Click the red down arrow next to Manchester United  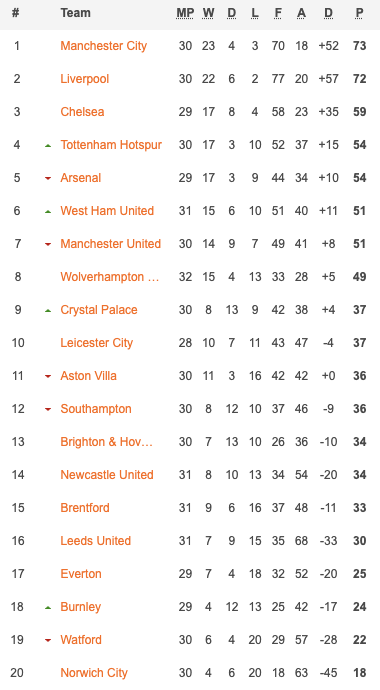pos(48,244)
